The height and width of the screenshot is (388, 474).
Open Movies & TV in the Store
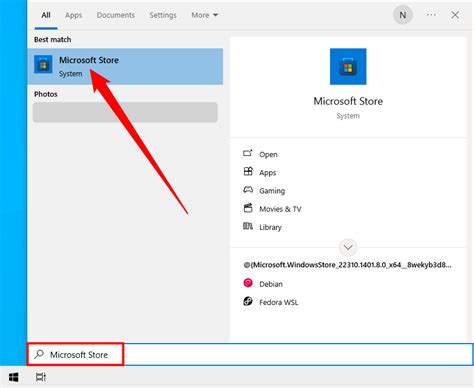pos(280,209)
